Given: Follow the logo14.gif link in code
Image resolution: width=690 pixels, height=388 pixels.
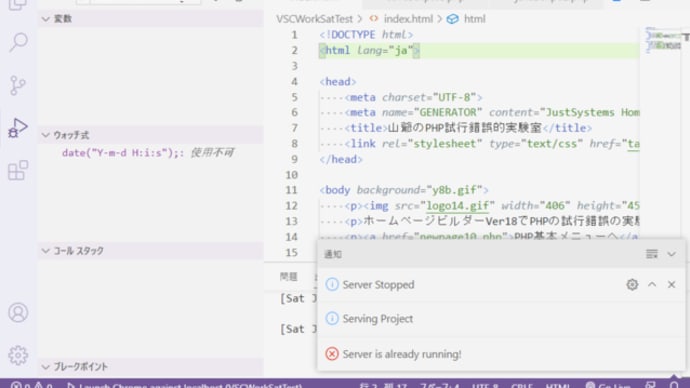Looking at the screenshot, I should point(458,206).
